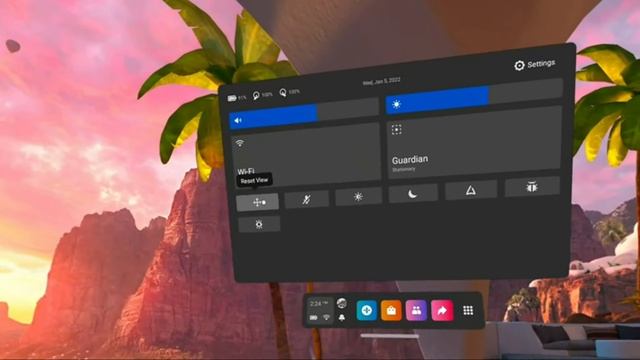Click the date text at panel top
Viewport: 640px width, 360px height.
click(382, 82)
